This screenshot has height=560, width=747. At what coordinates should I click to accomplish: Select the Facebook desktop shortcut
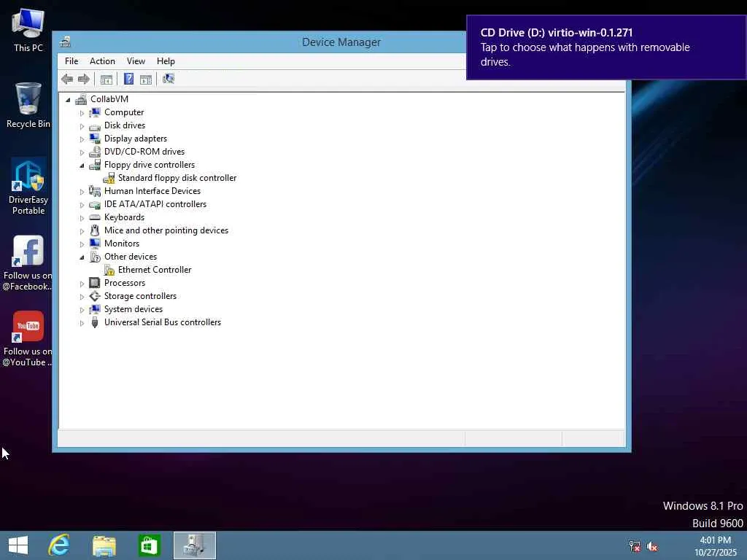tap(28, 262)
